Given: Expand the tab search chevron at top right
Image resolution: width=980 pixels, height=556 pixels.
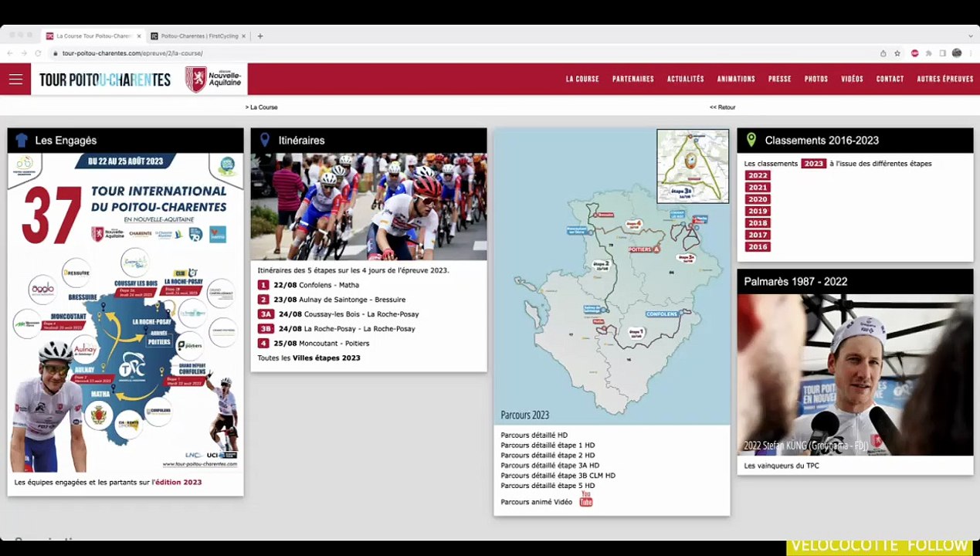Looking at the screenshot, I should (x=971, y=36).
